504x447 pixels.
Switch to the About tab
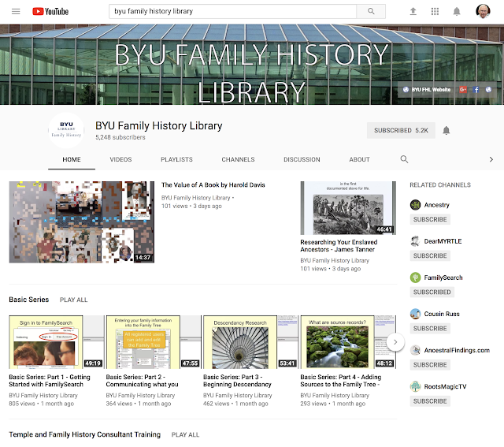(x=359, y=159)
